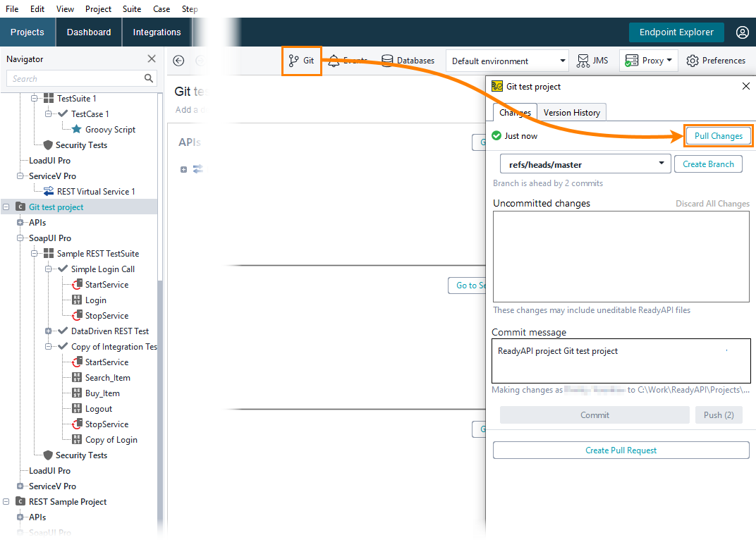Image resolution: width=756 pixels, height=540 pixels.
Task: Expand APIs under REST Sample Project
Action: (x=20, y=517)
